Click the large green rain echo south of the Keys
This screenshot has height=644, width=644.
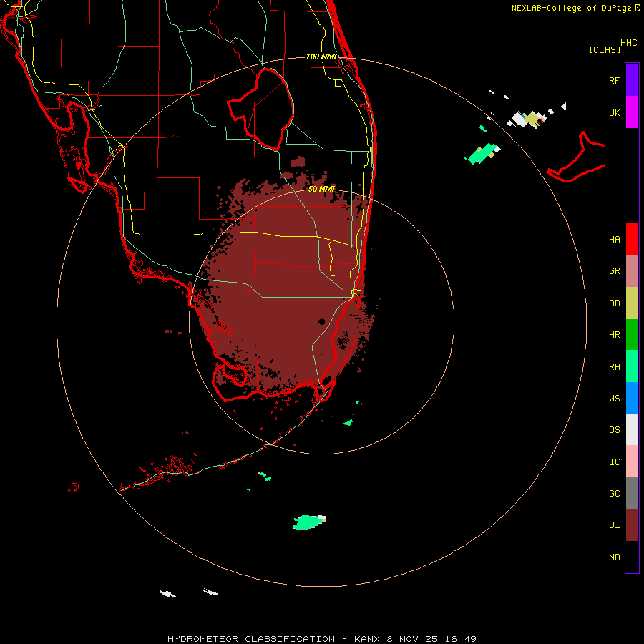tap(308, 522)
